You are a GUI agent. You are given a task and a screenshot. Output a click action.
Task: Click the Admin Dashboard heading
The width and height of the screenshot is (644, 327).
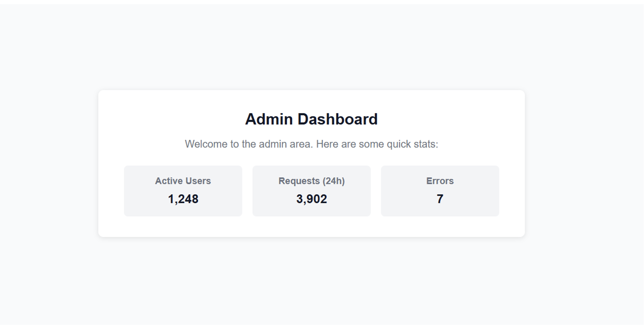click(311, 119)
